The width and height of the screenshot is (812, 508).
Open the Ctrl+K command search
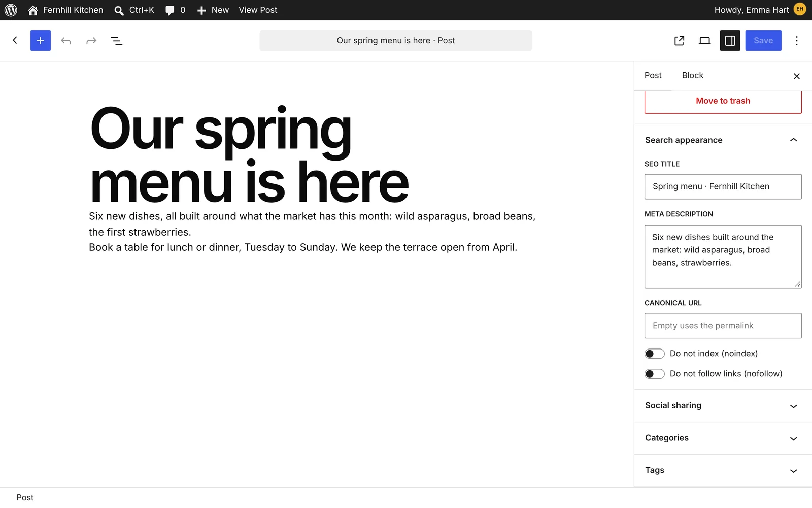click(134, 10)
